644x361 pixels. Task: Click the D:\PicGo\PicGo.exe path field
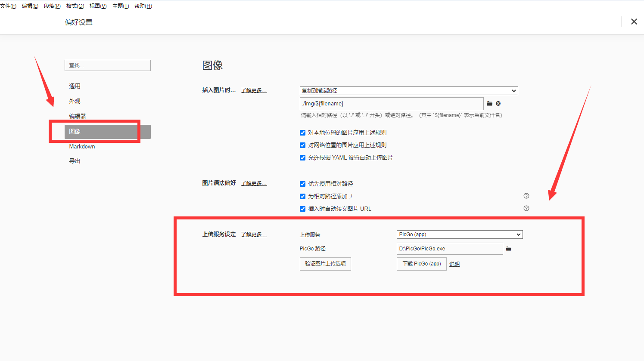coord(450,249)
